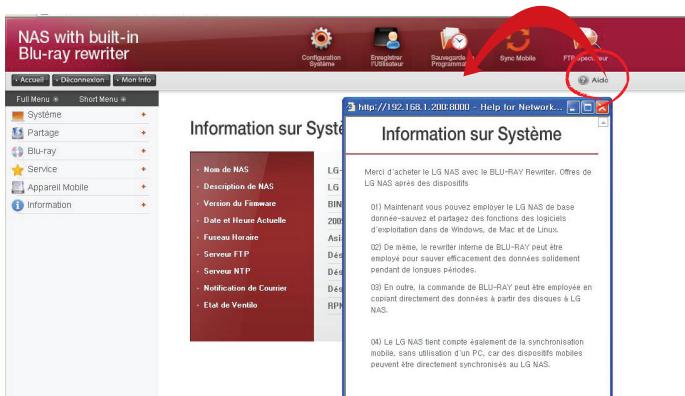Click the Description de NAS label
685x396 pixels.
(239, 187)
